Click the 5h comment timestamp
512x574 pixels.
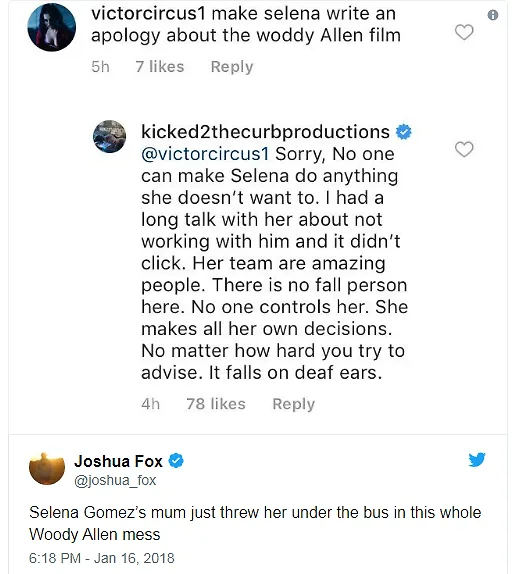tap(100, 67)
